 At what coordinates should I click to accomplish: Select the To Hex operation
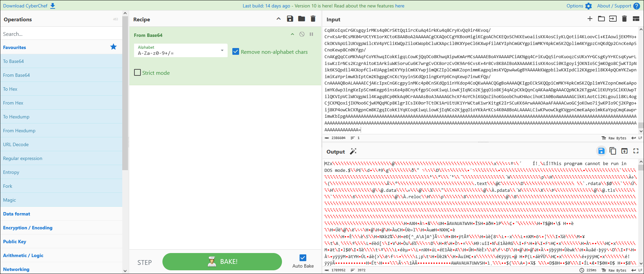pyautogui.click(x=61, y=89)
